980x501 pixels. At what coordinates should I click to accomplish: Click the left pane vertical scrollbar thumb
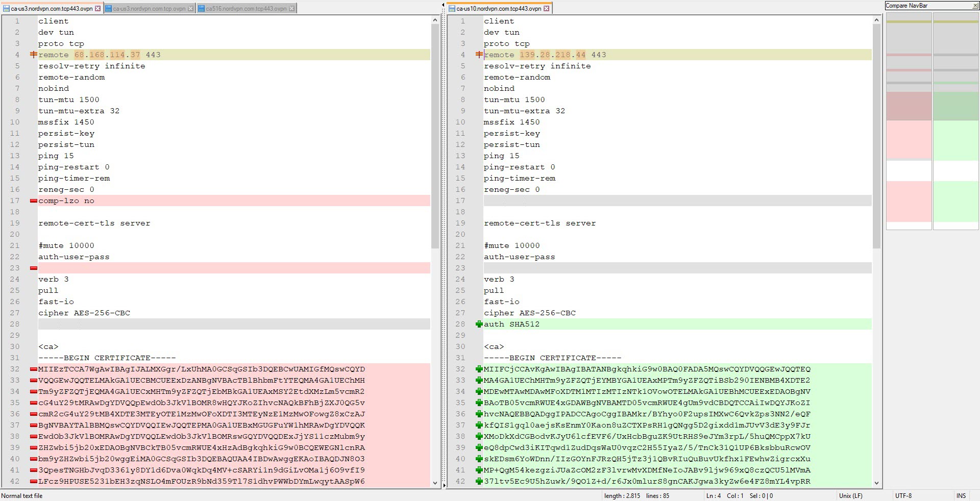pyautogui.click(x=435, y=136)
